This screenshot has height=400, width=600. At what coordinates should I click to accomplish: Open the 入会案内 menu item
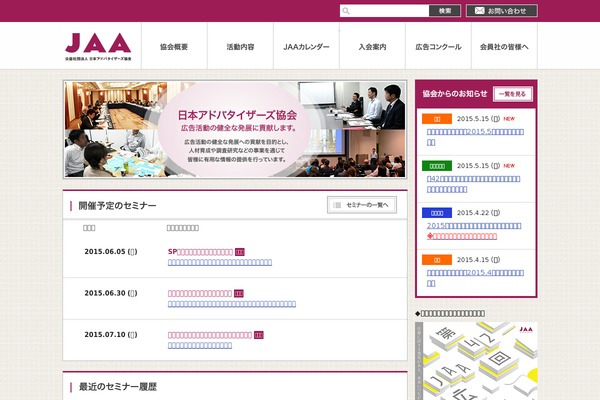372,47
